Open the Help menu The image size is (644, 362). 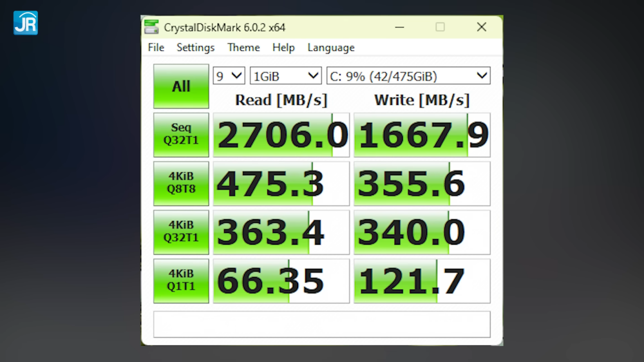pos(283,48)
